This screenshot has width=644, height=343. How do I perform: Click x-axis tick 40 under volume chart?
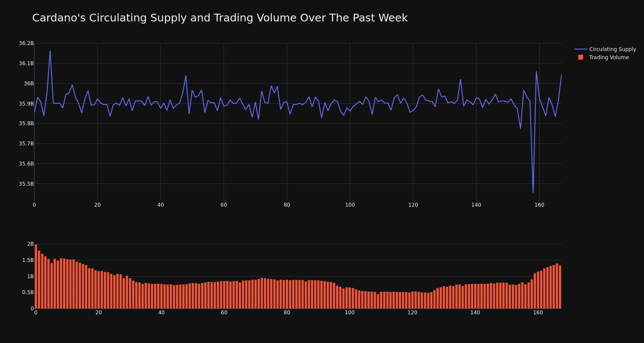[x=161, y=313]
